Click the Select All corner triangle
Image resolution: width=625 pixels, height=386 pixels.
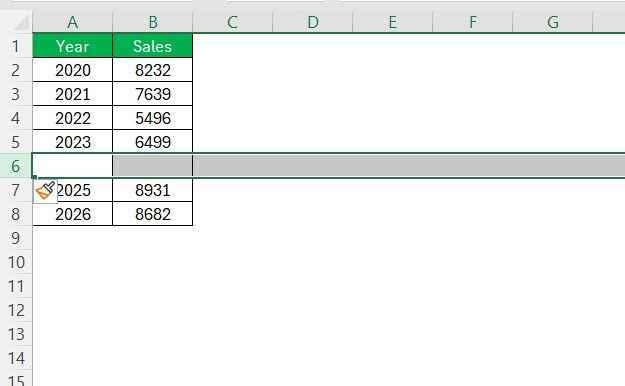(x=21, y=22)
